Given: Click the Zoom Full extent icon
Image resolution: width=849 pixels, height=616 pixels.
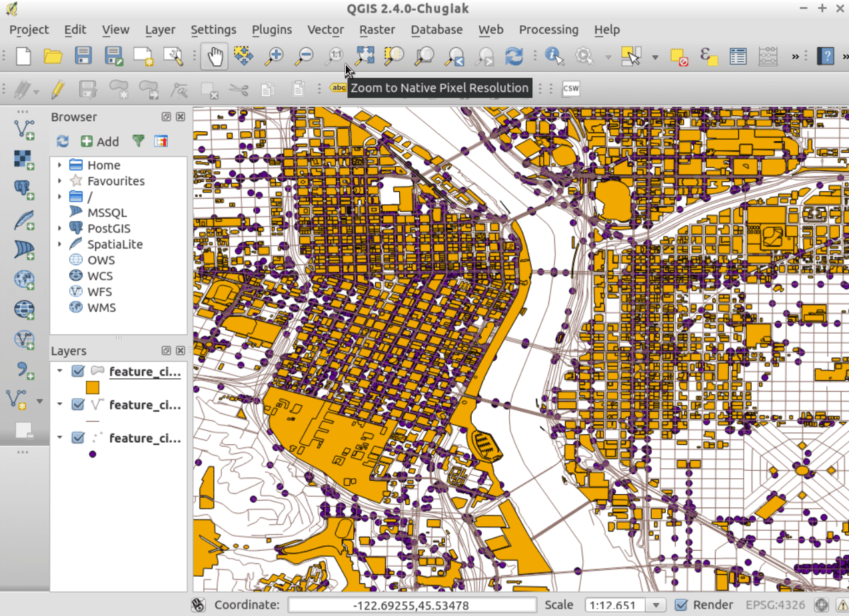Looking at the screenshot, I should click(x=364, y=57).
